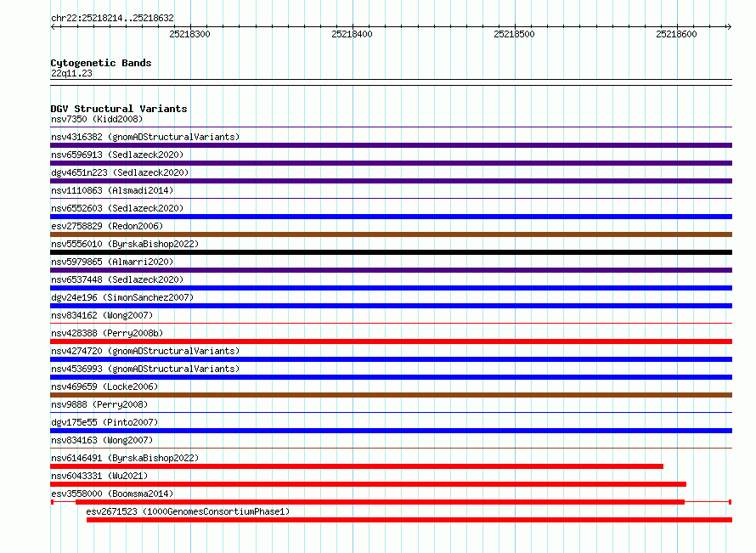Image resolution: width=756 pixels, height=553 pixels.
Task: Open the nsv6043331 (Wu2021) label
Action: (99, 476)
